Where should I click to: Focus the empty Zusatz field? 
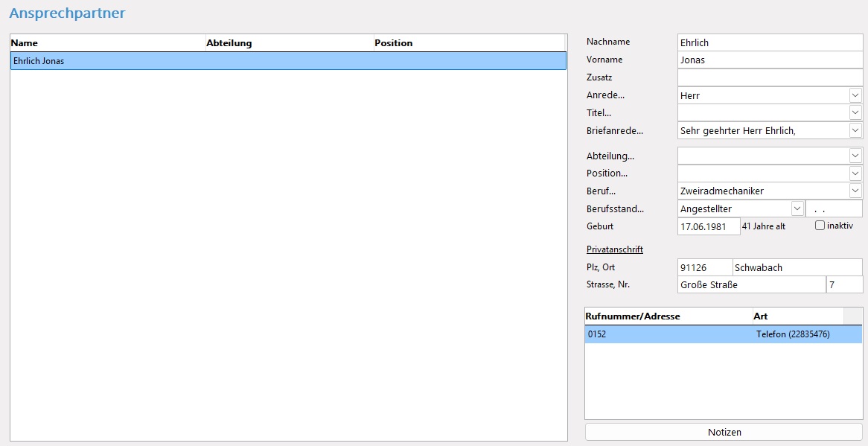pyautogui.click(x=769, y=77)
